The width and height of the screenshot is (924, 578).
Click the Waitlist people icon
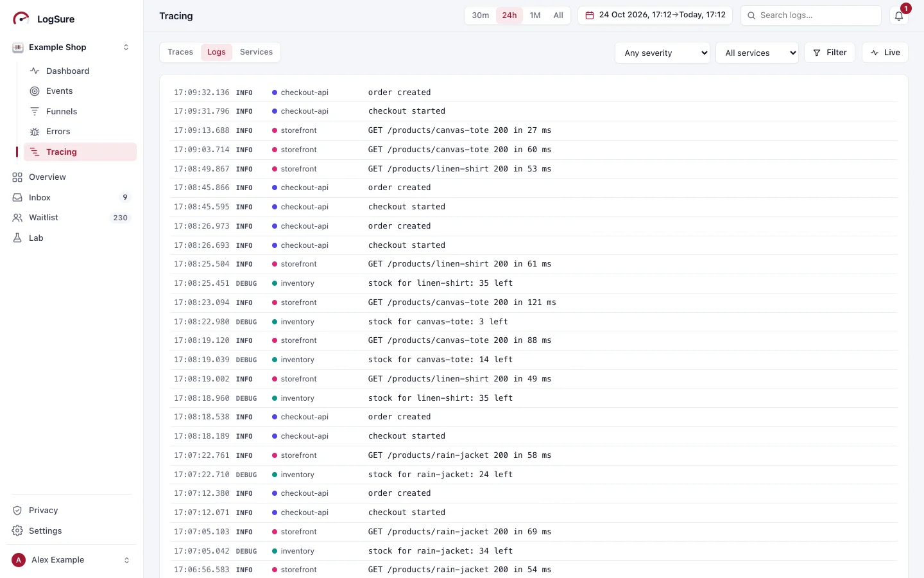click(17, 218)
